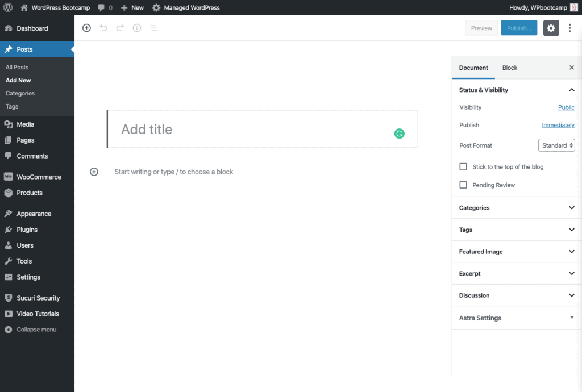
Task: Switch to the Block tab
Action: point(510,68)
